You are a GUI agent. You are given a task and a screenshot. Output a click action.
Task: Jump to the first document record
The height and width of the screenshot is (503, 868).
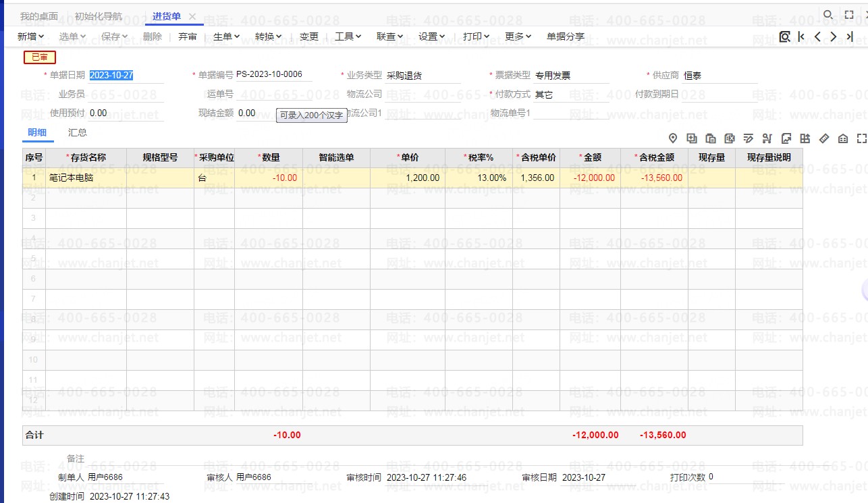pos(801,36)
